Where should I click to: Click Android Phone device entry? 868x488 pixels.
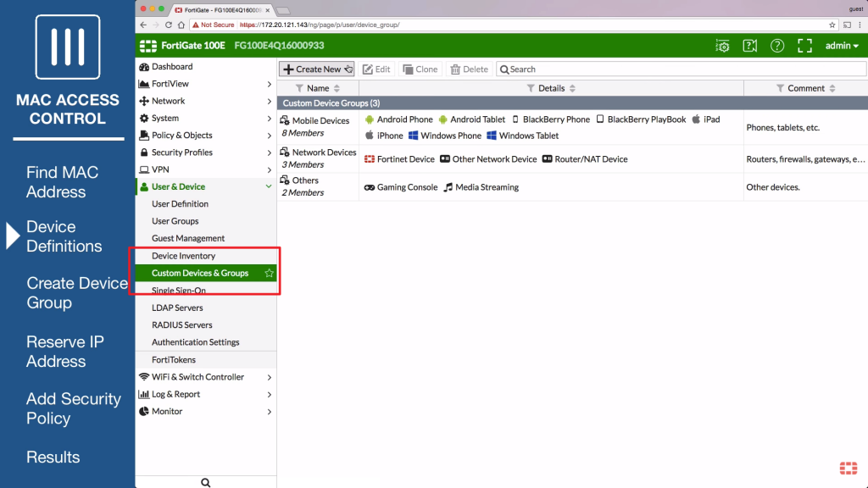coord(398,119)
